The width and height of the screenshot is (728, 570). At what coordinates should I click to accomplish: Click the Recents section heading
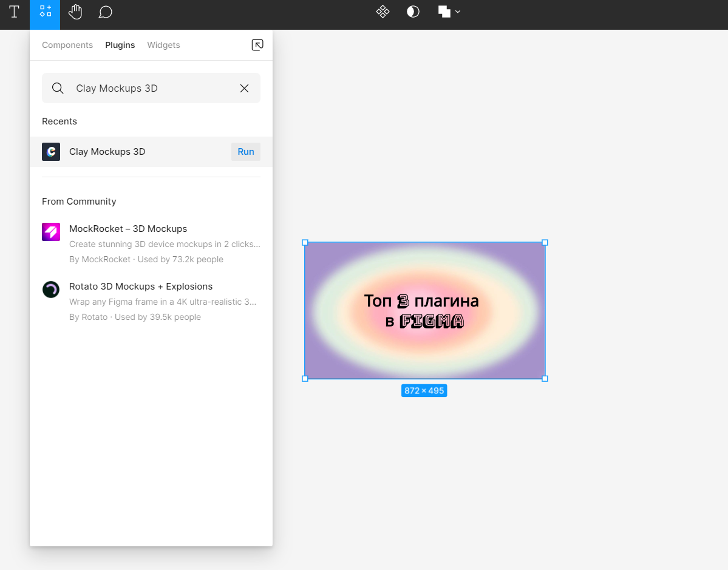[x=60, y=121]
